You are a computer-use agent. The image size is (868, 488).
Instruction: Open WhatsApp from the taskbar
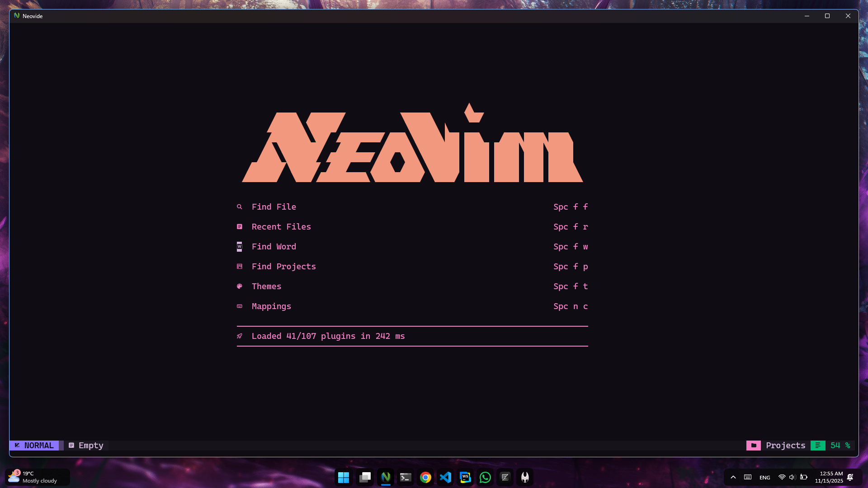[x=485, y=477]
